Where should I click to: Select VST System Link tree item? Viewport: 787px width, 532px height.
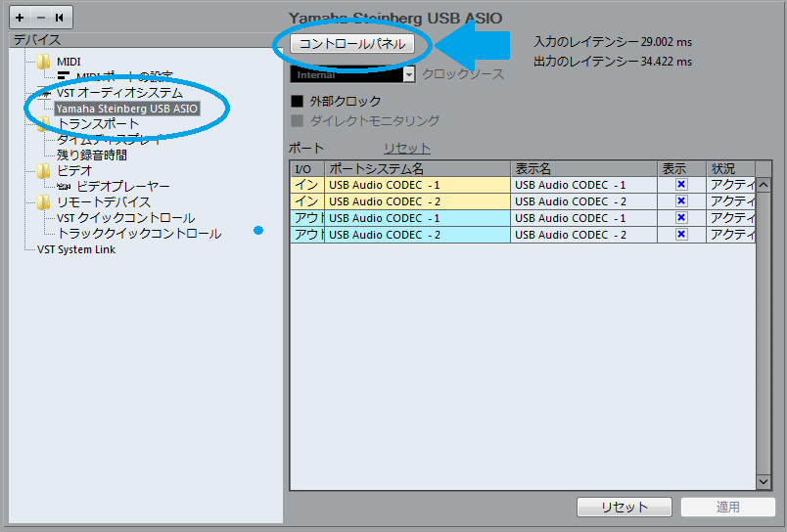click(x=76, y=249)
